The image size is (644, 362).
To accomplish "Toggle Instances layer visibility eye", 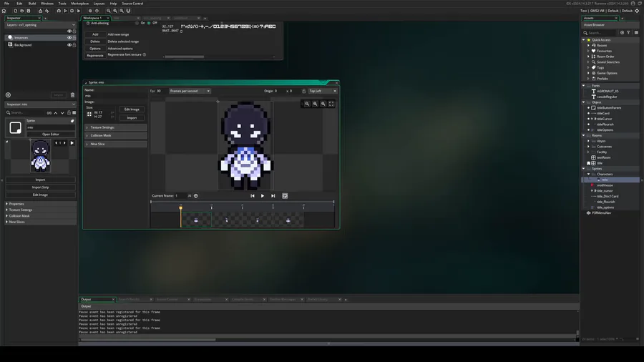I will pyautogui.click(x=69, y=38).
